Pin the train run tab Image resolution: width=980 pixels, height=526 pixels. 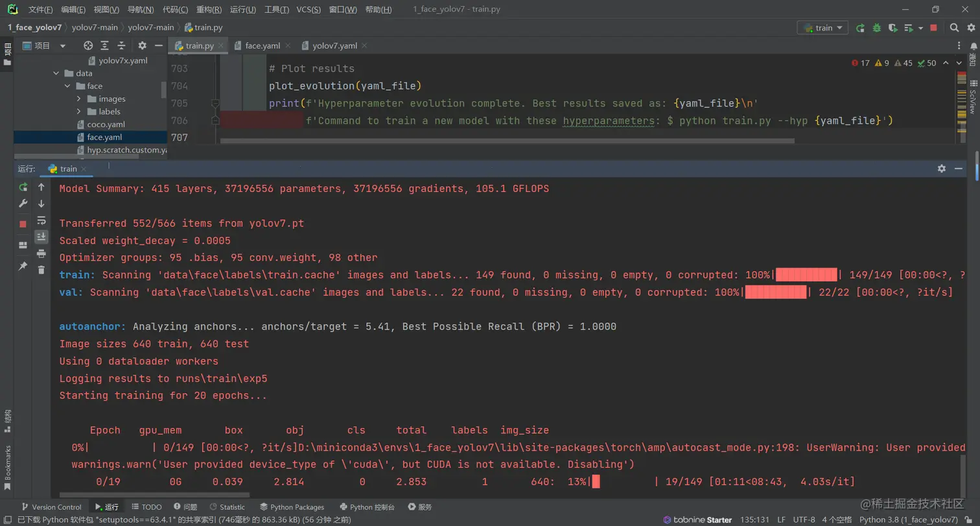click(23, 266)
